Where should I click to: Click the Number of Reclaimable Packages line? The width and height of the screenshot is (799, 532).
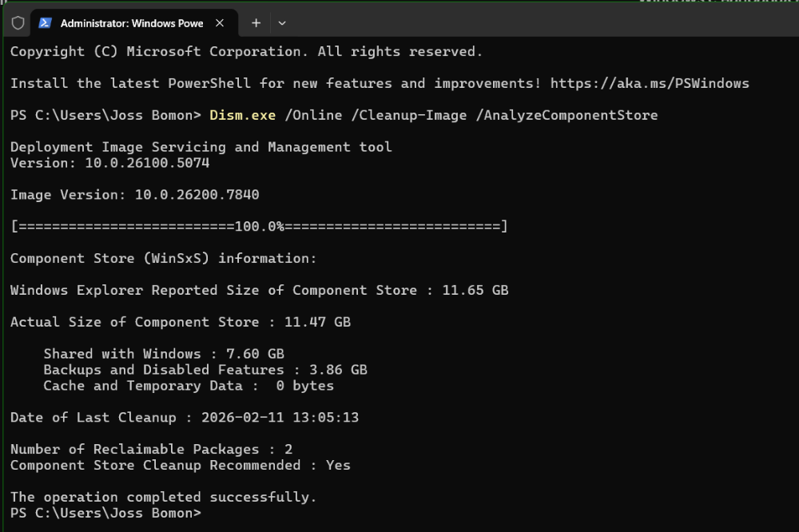[151, 449]
